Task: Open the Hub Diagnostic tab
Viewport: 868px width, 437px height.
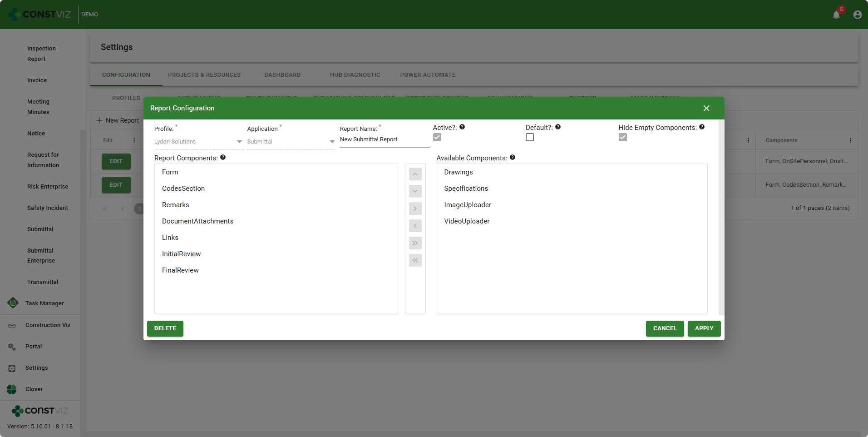Action: click(355, 75)
